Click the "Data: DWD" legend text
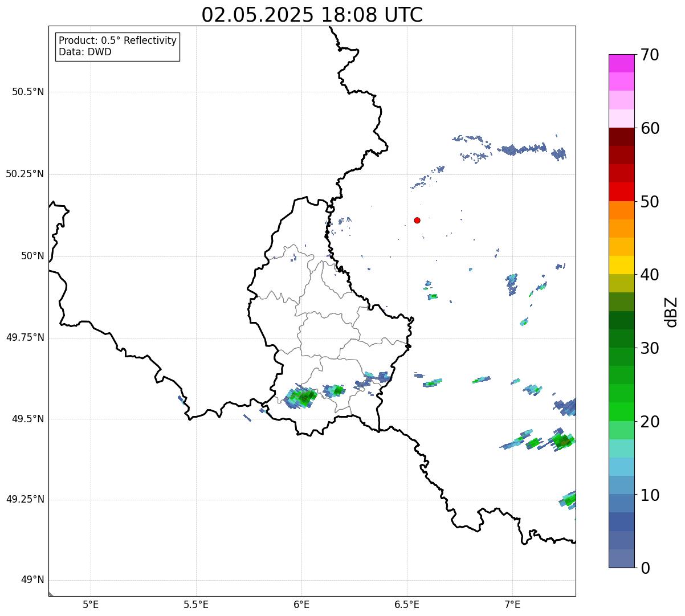 tap(85, 52)
